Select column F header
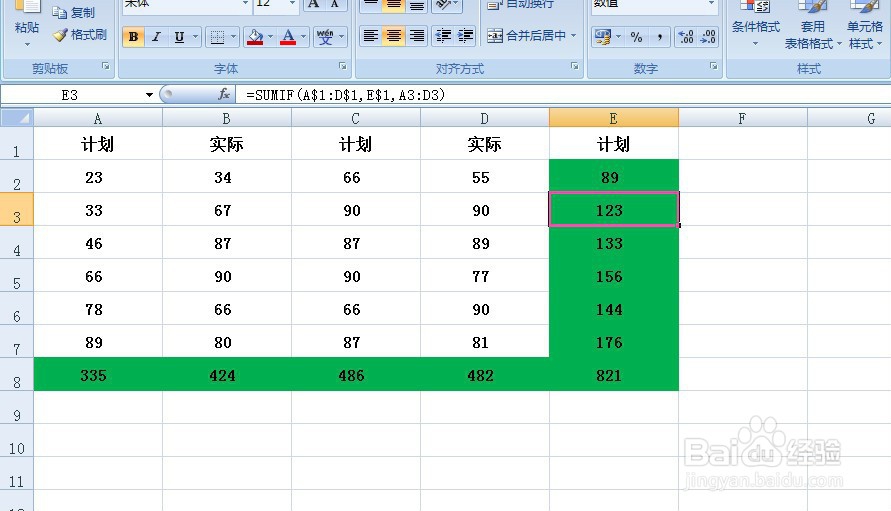891x511 pixels. (x=742, y=118)
